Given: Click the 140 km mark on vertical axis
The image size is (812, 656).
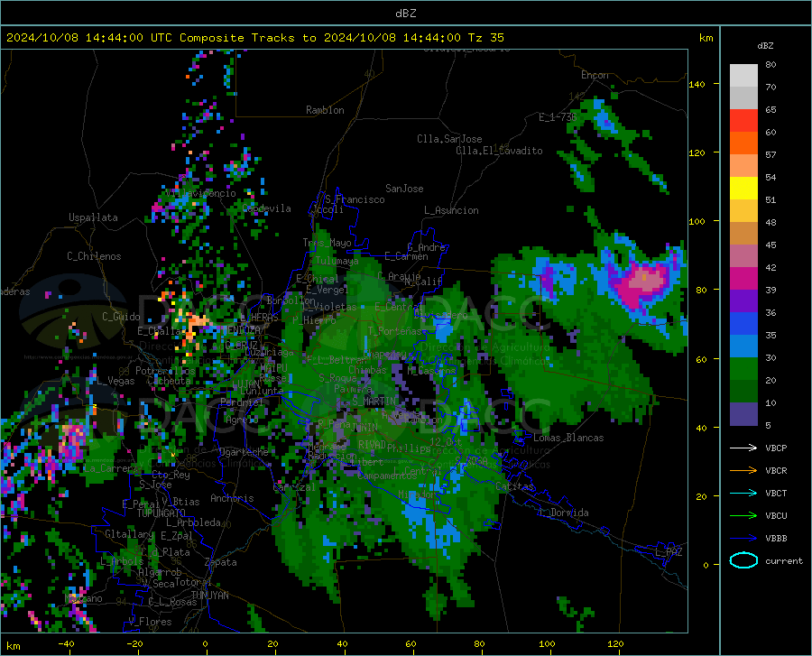Looking at the screenshot, I should [697, 84].
